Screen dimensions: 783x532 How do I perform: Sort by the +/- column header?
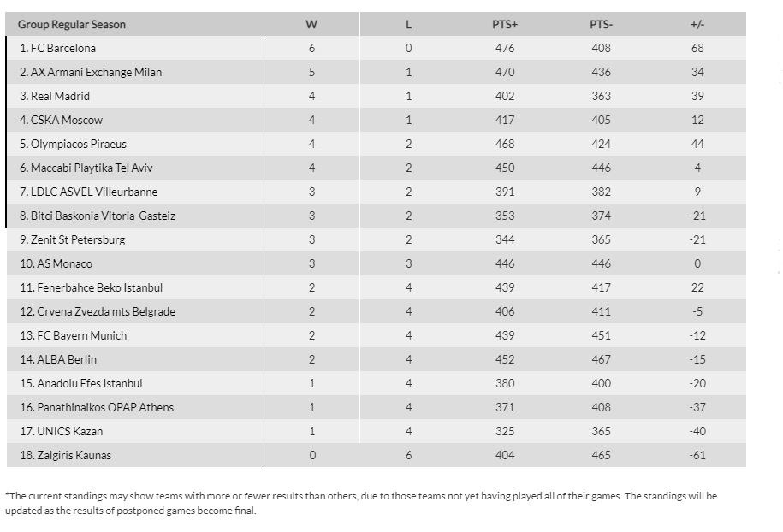[697, 24]
